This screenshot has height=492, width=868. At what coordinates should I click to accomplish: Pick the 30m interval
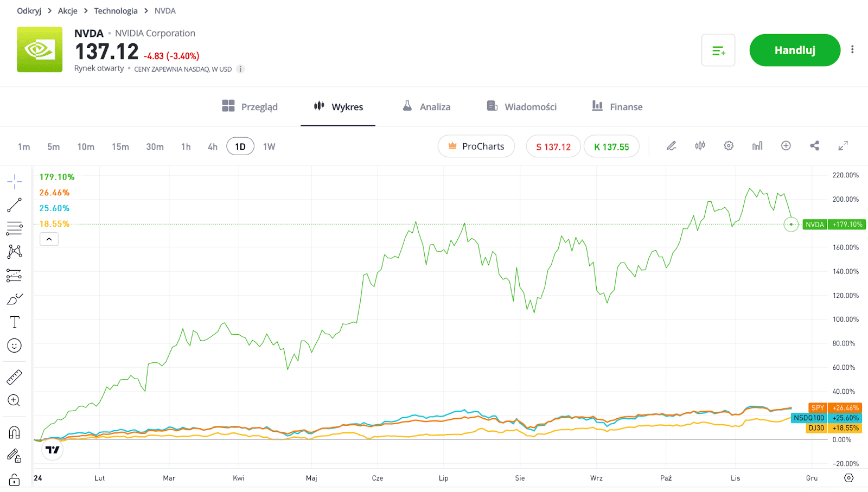[x=155, y=147]
